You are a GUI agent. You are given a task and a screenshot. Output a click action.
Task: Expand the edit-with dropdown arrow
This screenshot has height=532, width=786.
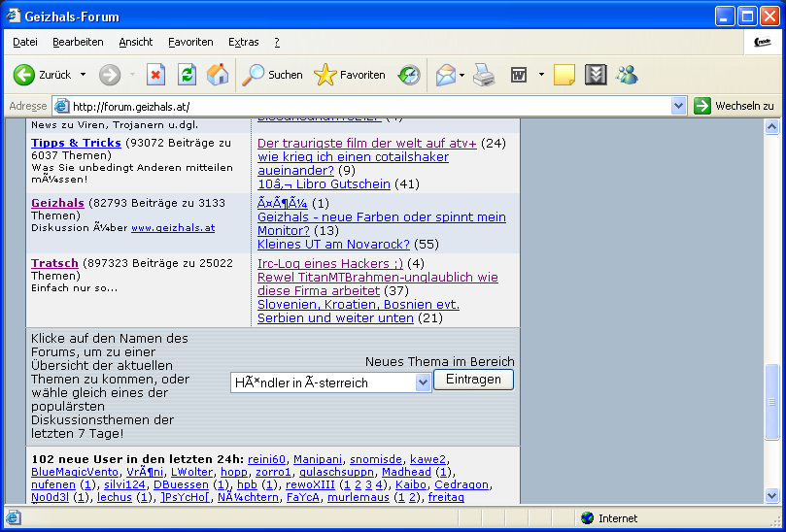click(541, 75)
